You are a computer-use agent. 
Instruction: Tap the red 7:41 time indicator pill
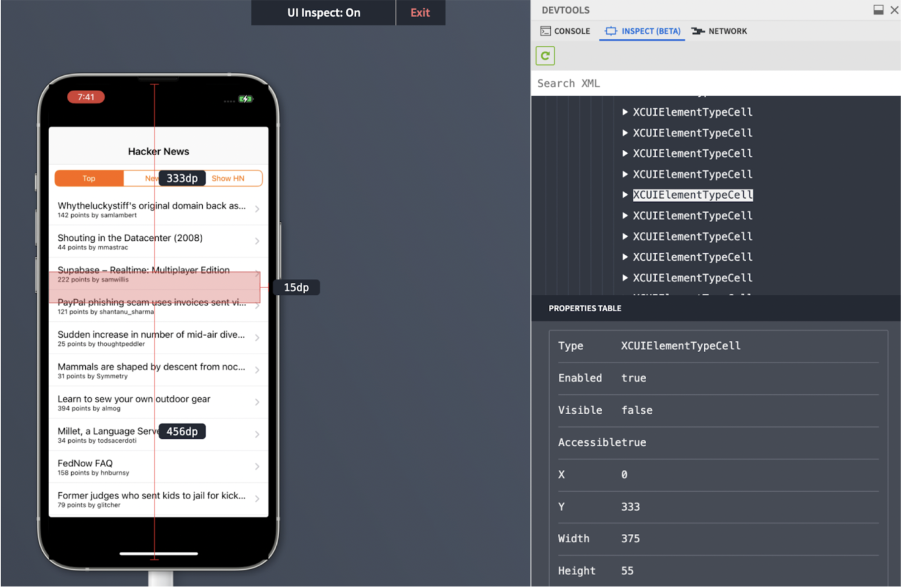(86, 98)
